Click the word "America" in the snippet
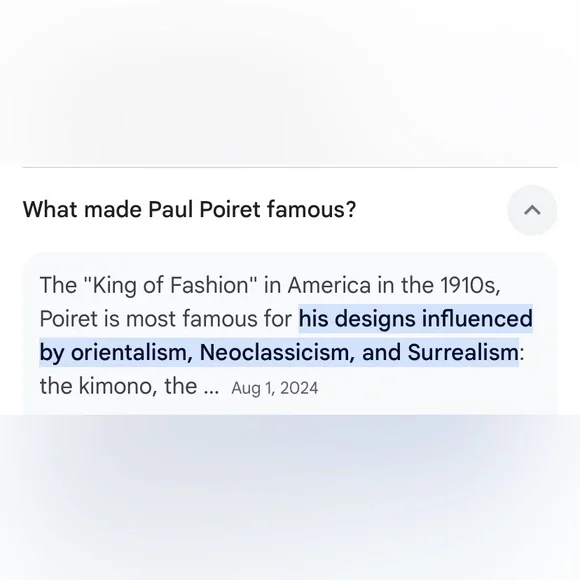580x580 pixels. (329, 285)
